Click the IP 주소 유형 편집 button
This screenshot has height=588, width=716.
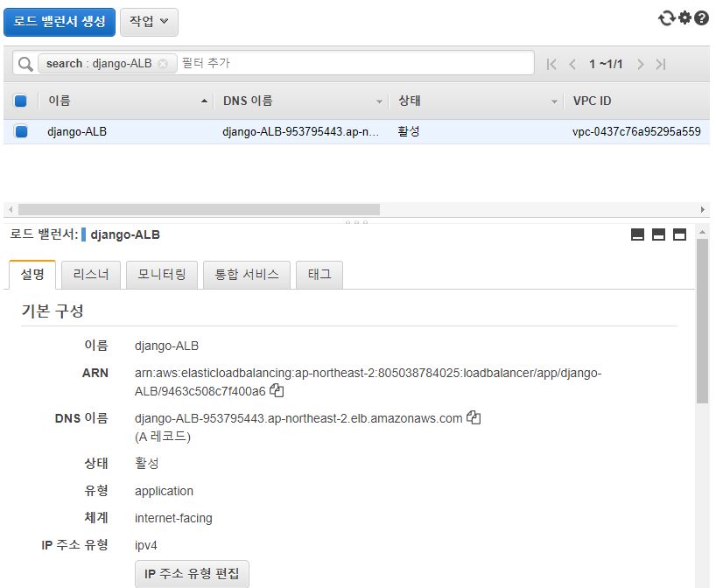point(192,573)
